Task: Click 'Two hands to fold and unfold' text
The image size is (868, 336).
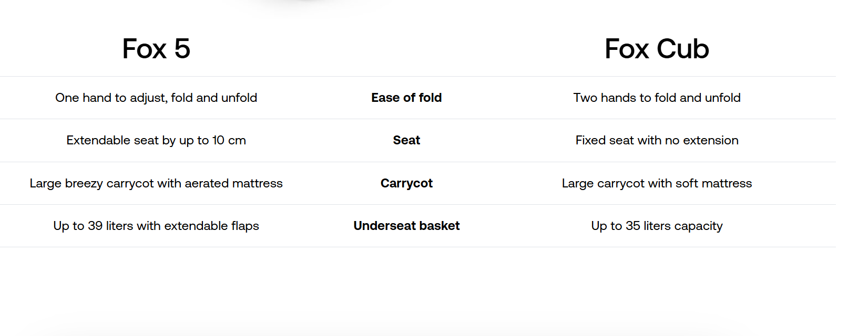Action: click(x=657, y=98)
